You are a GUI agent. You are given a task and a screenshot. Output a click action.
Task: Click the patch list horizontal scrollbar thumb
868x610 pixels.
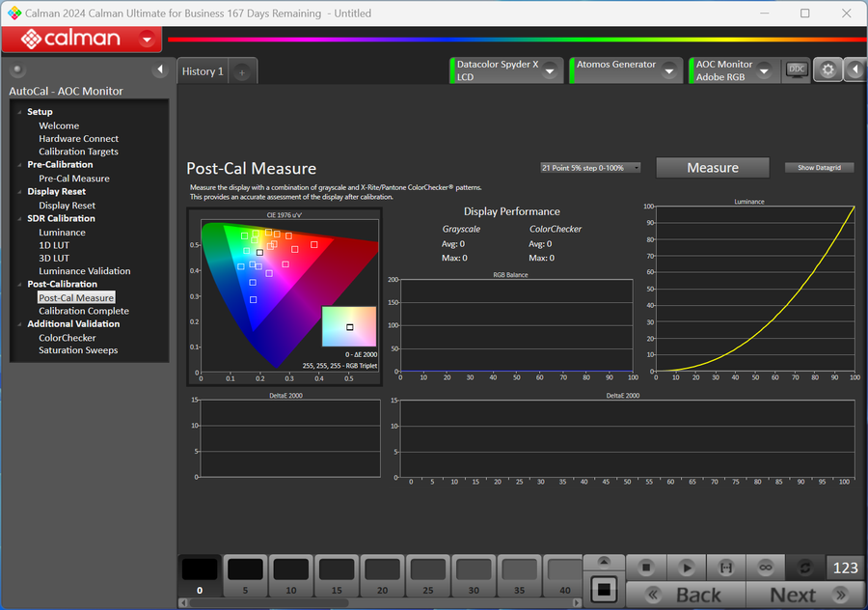click(x=269, y=603)
